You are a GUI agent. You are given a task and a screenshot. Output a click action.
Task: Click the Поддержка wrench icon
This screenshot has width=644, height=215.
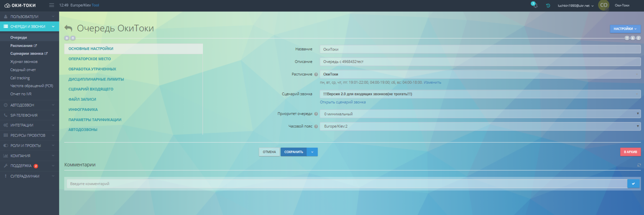click(6, 166)
